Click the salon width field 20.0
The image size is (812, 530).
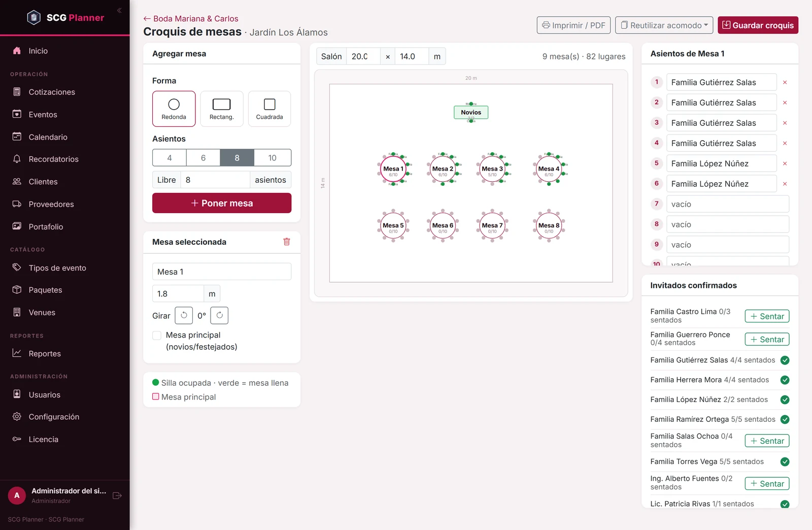coord(363,56)
